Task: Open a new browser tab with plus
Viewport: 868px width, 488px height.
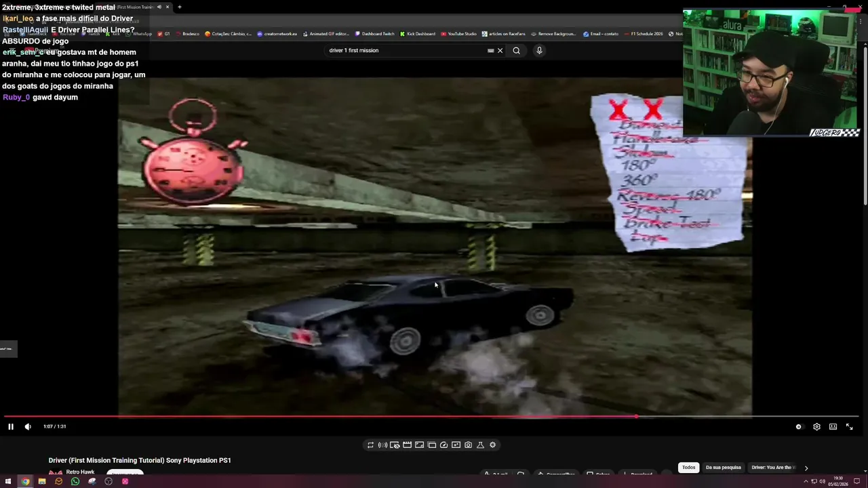Action: click(180, 7)
